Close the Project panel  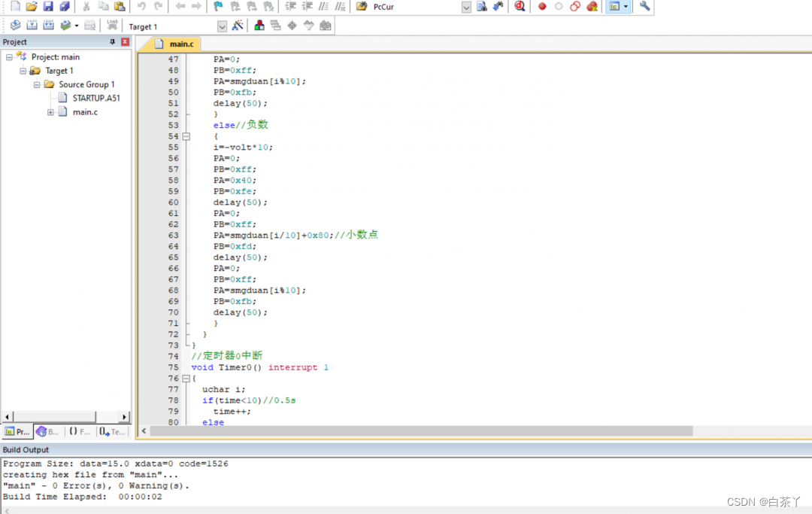(125, 42)
